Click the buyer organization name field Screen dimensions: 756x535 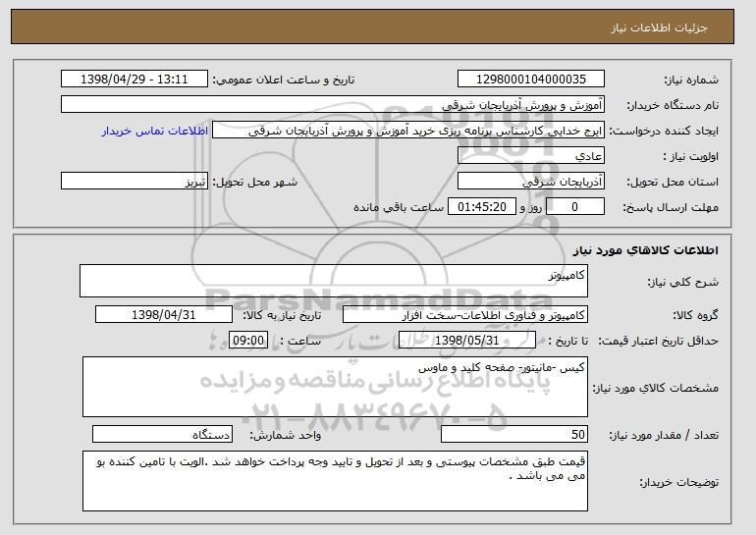click(333, 105)
